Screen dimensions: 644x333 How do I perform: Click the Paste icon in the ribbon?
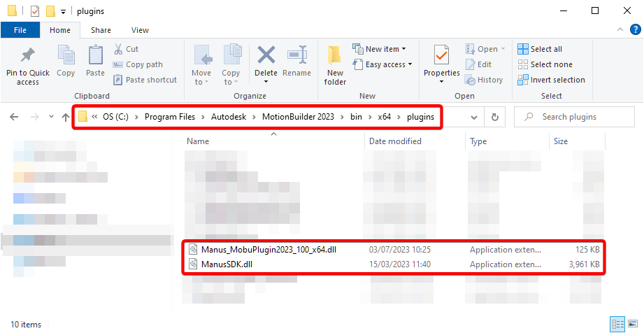[95, 56]
